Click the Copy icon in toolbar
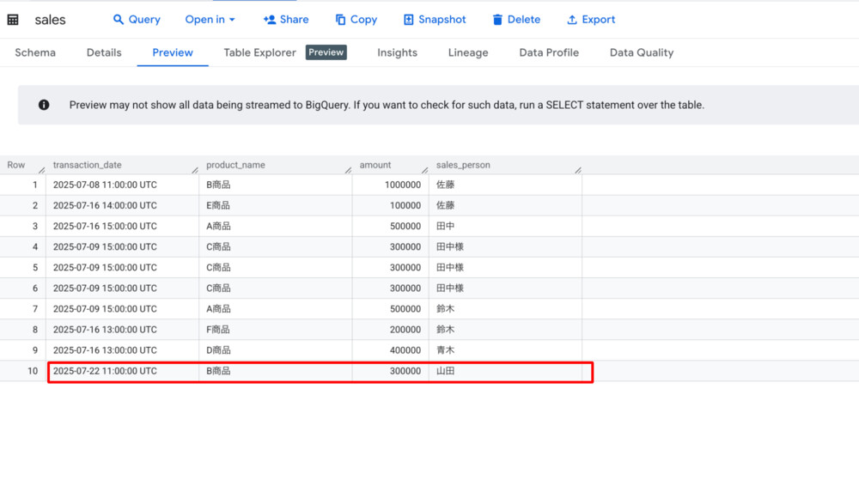The image size is (859, 504). coord(341,20)
